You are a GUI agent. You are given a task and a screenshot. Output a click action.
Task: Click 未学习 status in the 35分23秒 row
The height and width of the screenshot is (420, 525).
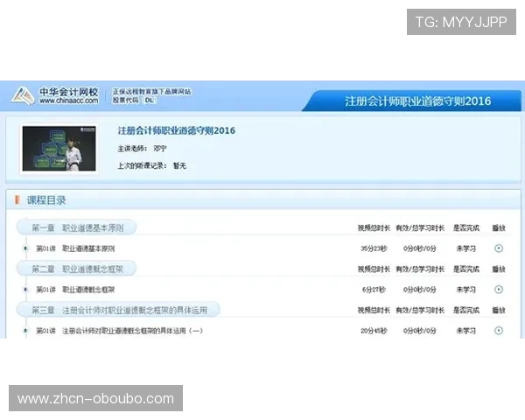pyautogui.click(x=466, y=248)
